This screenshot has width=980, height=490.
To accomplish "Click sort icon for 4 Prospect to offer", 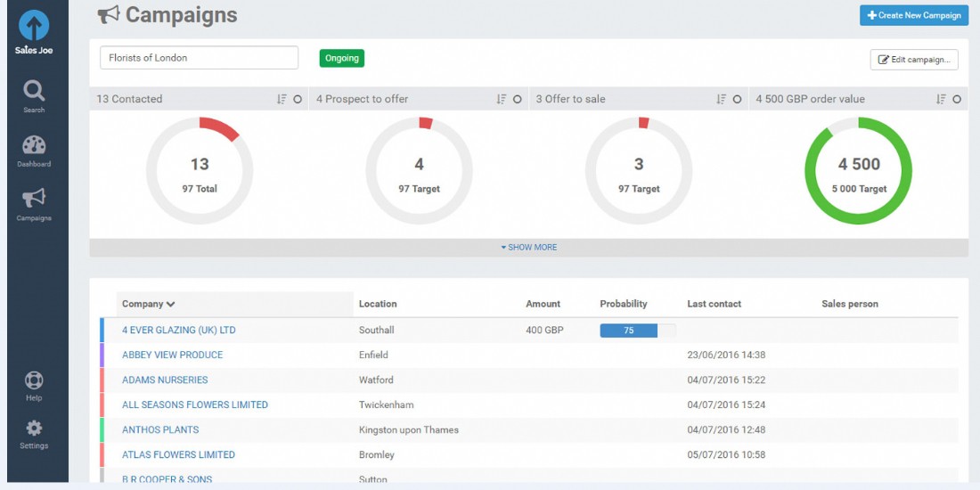I will point(502,99).
